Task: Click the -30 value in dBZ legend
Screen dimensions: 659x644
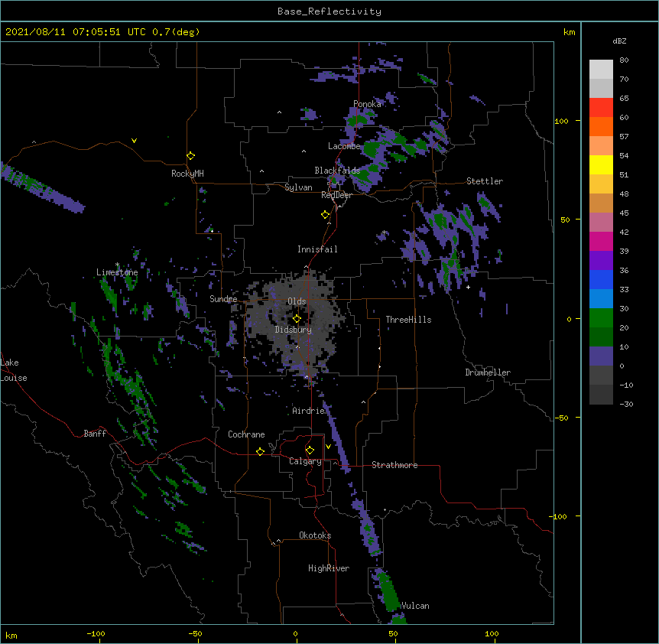Action: [626, 404]
